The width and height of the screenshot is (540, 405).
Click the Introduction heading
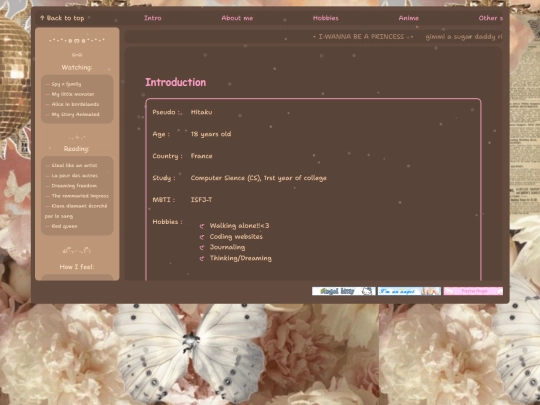click(176, 82)
